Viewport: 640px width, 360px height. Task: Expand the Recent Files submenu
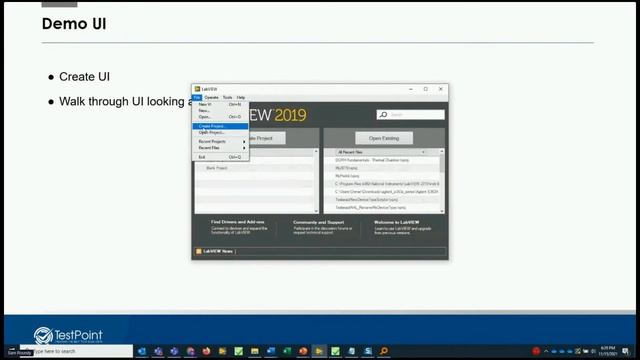(220, 148)
